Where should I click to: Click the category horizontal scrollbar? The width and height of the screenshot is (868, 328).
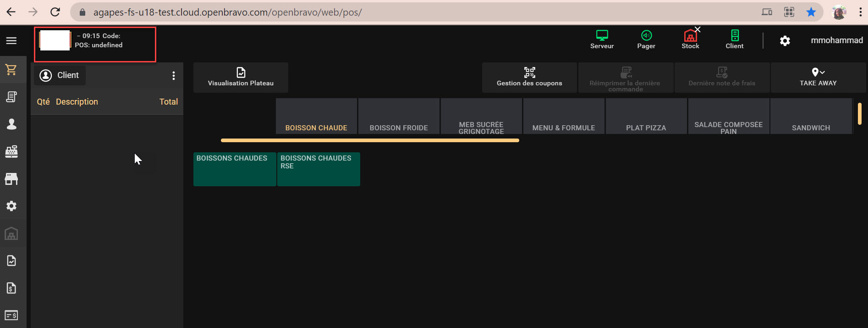point(370,140)
